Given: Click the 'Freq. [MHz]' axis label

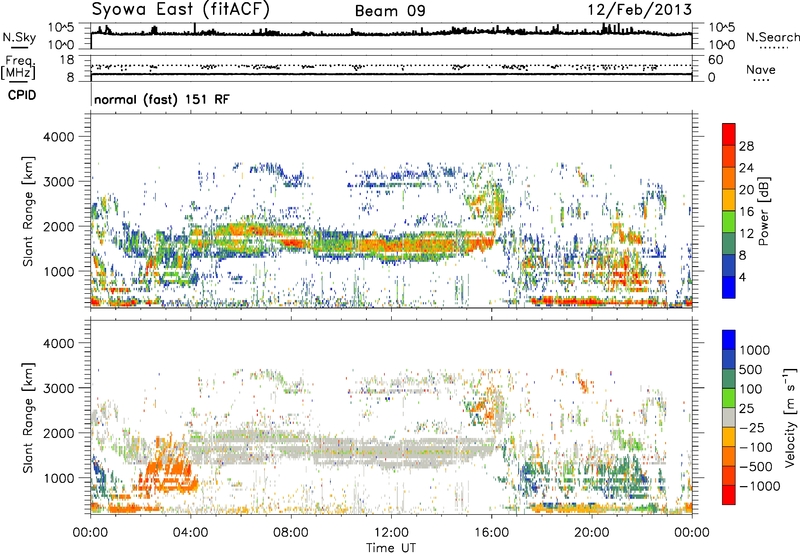Looking at the screenshot, I should tap(19, 67).
